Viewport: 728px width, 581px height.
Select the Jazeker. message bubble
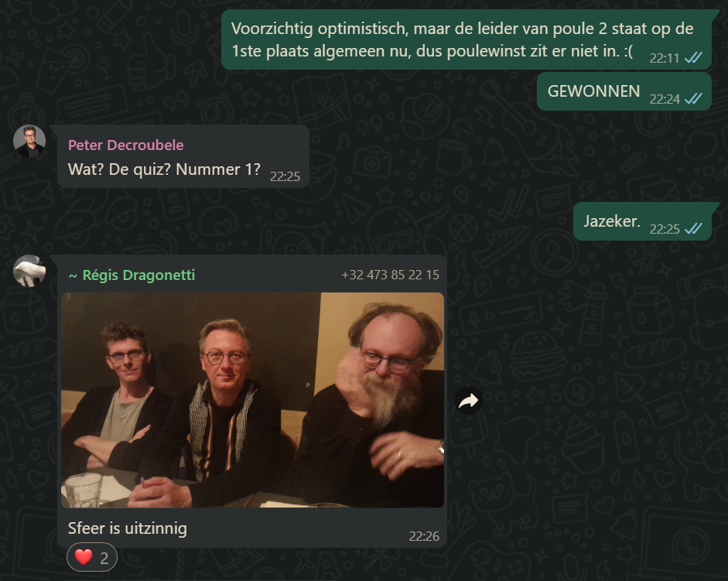tap(643, 221)
